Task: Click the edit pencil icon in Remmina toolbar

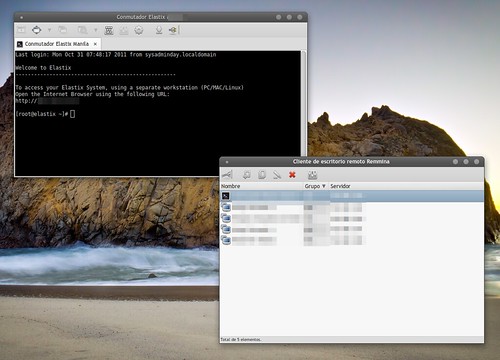Action: click(x=277, y=175)
